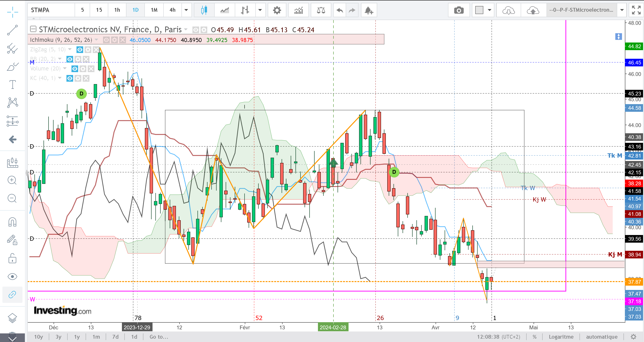Select the 4h interval

coord(173,10)
